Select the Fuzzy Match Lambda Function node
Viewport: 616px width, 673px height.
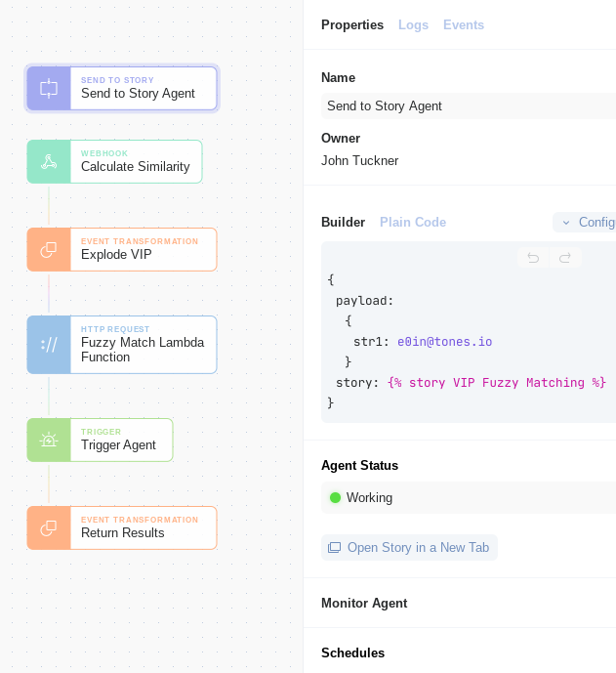click(122, 345)
